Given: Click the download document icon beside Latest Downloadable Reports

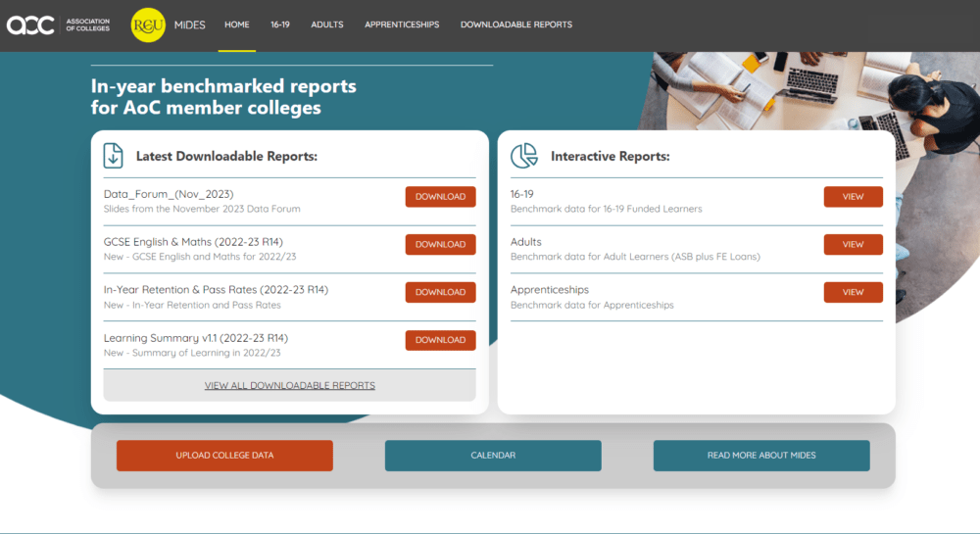Looking at the screenshot, I should point(114,156).
